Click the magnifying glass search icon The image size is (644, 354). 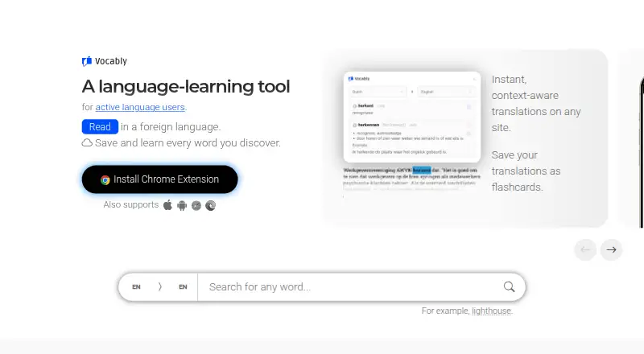coord(510,286)
